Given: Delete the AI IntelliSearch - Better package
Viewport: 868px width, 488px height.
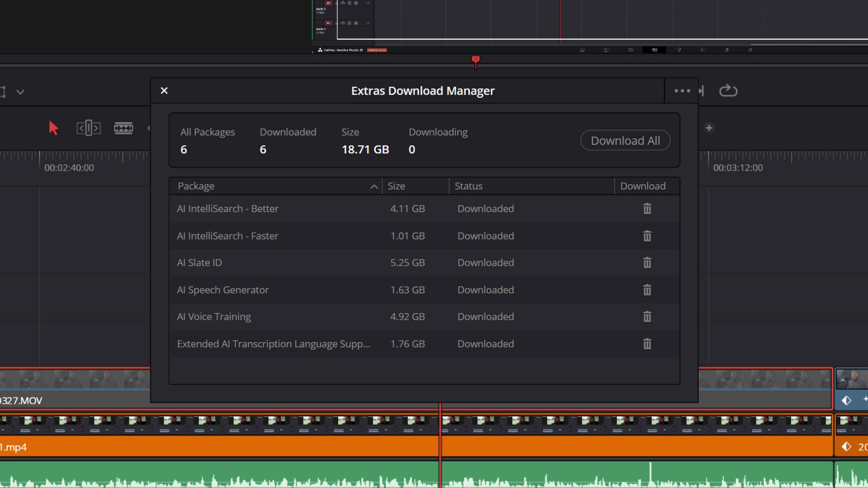Looking at the screenshot, I should coord(647,209).
